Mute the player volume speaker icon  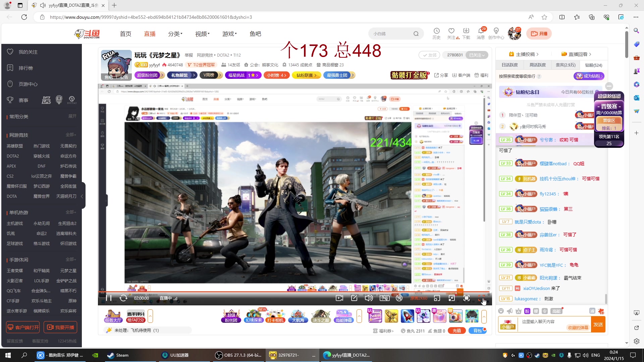click(369, 298)
